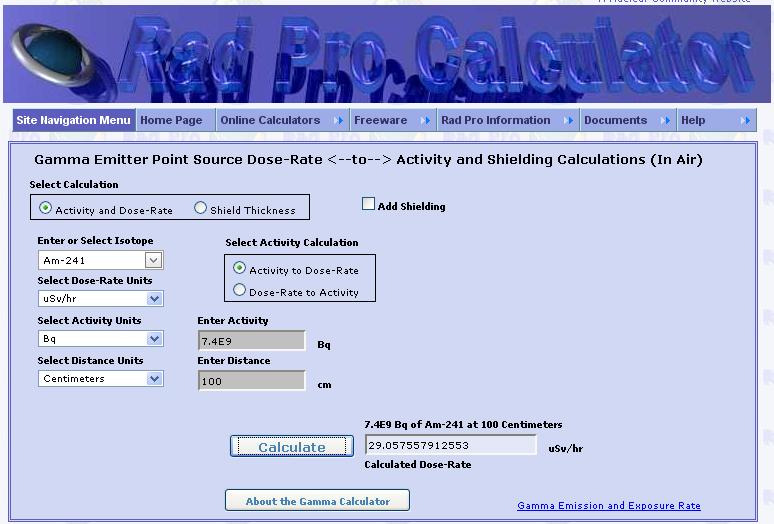Click the Site Navigation Menu label
Viewport: 774px width, 524px height.
pos(74,120)
